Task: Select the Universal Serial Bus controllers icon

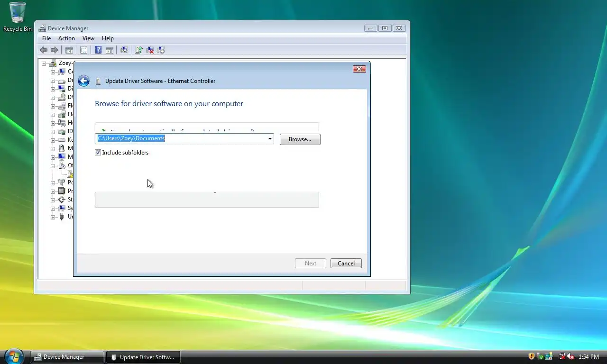Action: (x=61, y=217)
